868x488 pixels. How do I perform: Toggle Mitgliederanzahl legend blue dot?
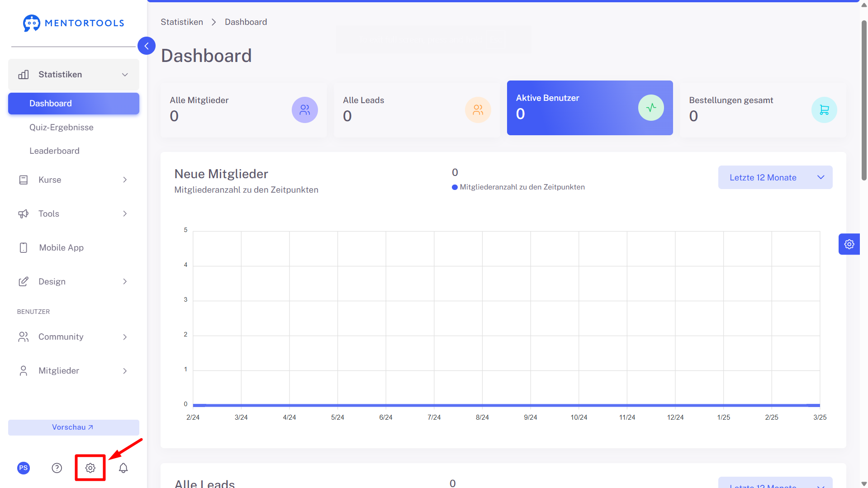click(x=455, y=187)
